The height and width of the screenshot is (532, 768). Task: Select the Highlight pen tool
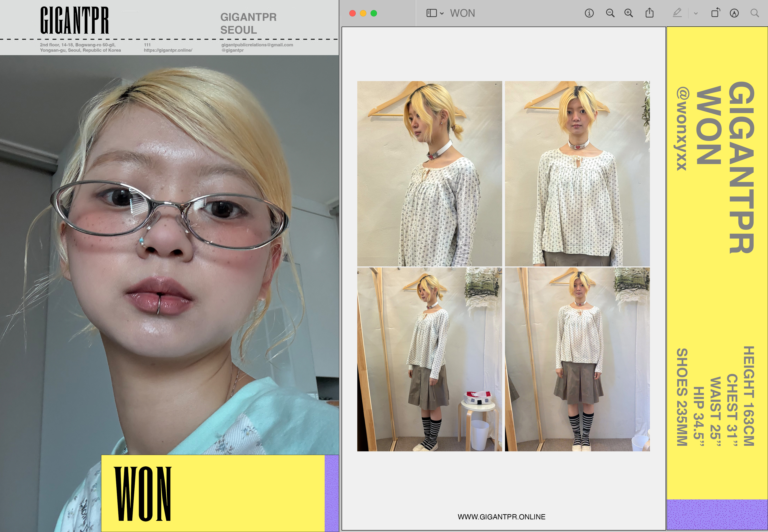(x=677, y=13)
